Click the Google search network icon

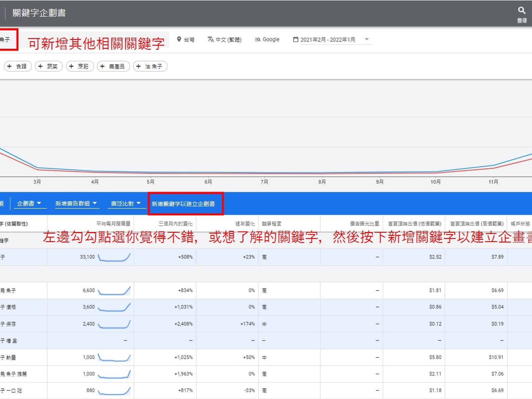257,40
